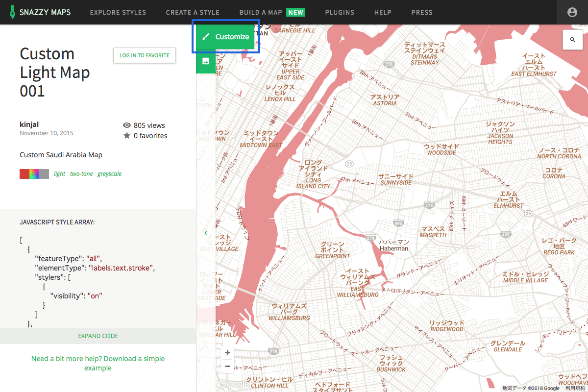588x392 pixels.
Task: Click the Ridgewood map label
Action: coord(446,326)
